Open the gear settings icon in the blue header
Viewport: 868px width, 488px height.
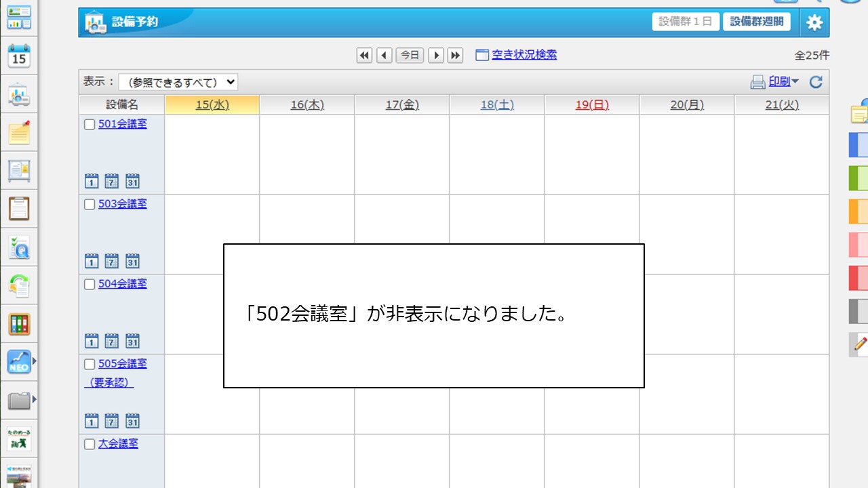814,22
